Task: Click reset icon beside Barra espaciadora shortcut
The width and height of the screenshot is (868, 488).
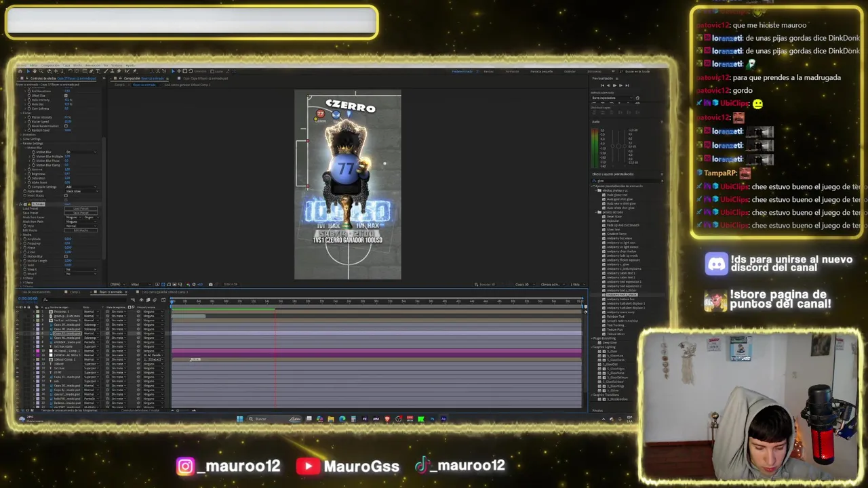Action: [637, 98]
